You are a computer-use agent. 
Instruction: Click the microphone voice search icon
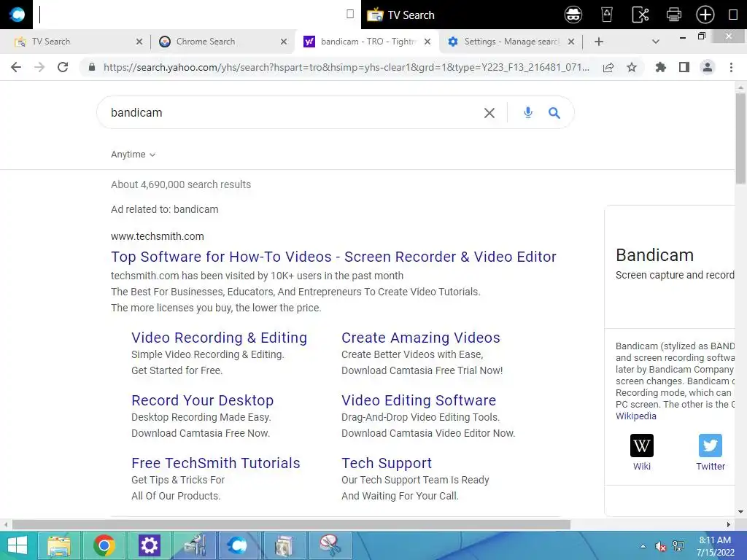pos(528,112)
